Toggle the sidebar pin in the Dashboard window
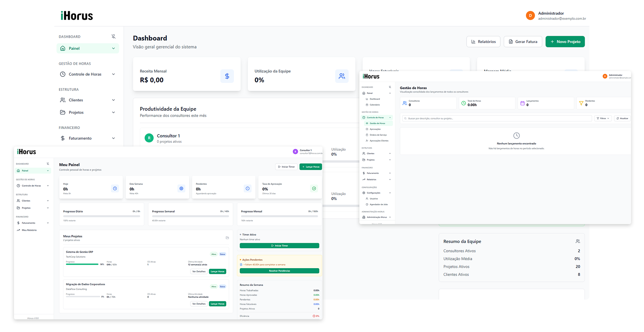This screenshot has width=644, height=332. click(114, 37)
